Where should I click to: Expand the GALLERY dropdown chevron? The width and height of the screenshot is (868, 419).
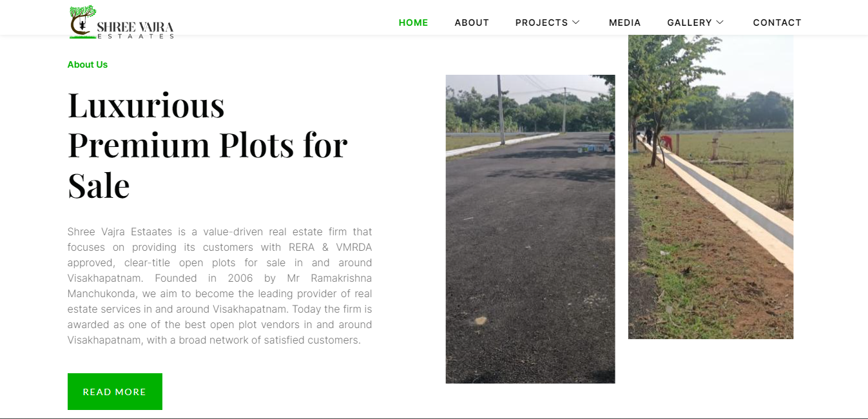tap(720, 23)
